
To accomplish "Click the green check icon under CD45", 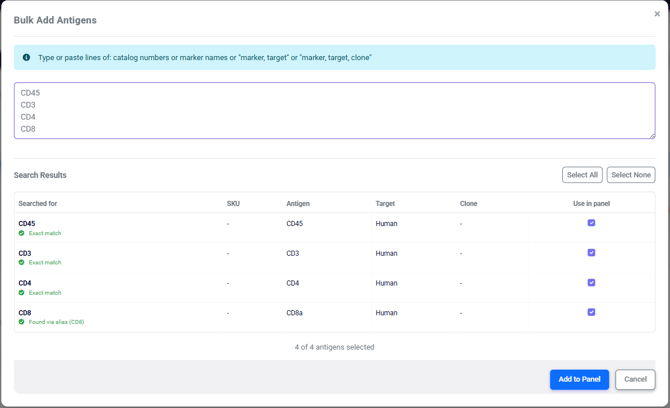I will [x=21, y=233].
